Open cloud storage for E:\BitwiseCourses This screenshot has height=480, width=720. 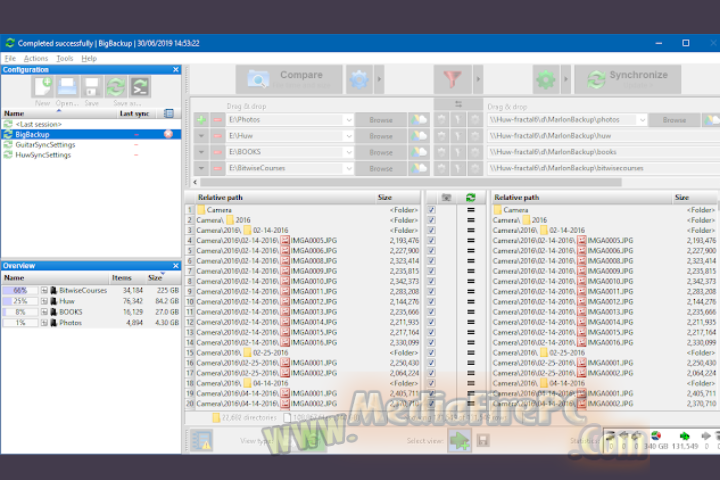[x=418, y=168]
